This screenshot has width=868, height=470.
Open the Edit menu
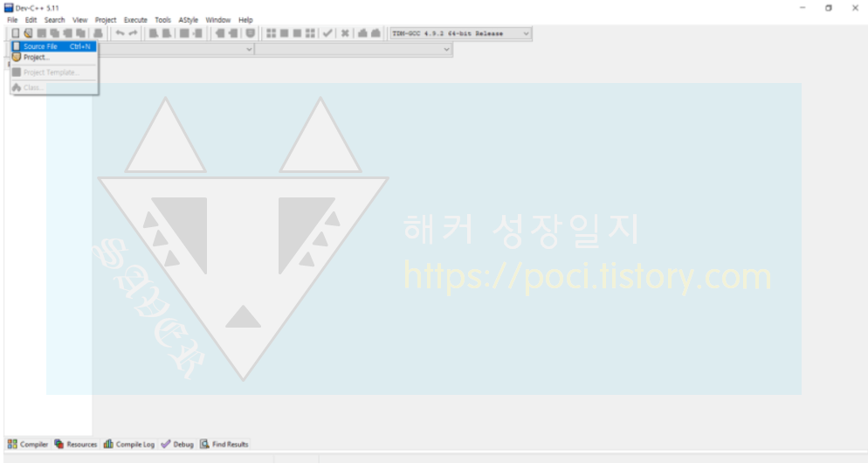click(31, 20)
